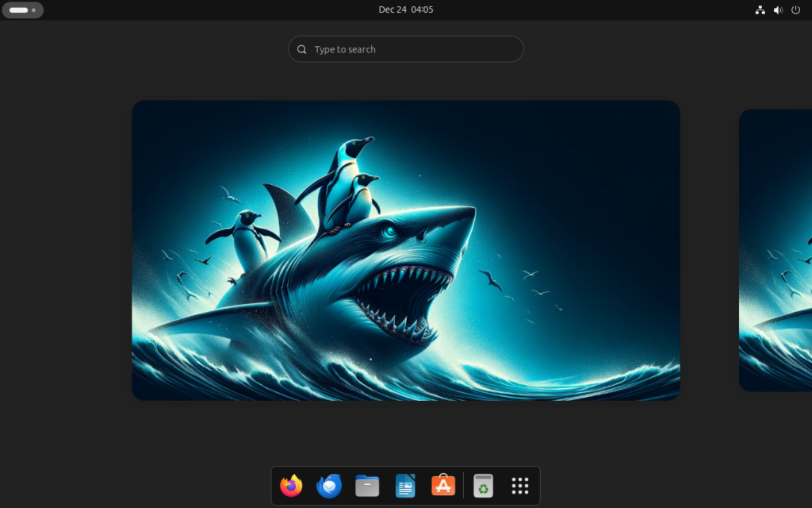The height and width of the screenshot is (508, 812).
Task: Toggle the Activities overview pill indicator
Action: 18,10
